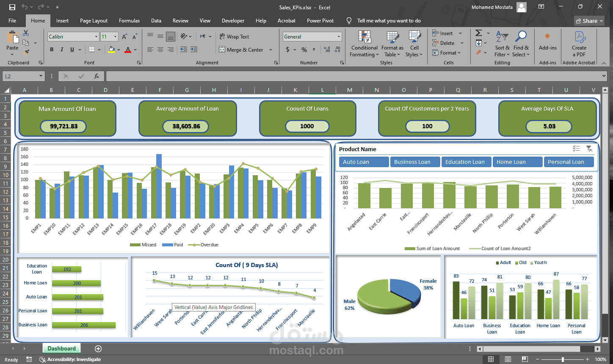
Task: Decrease font size with the smaller A
Action: point(135,37)
